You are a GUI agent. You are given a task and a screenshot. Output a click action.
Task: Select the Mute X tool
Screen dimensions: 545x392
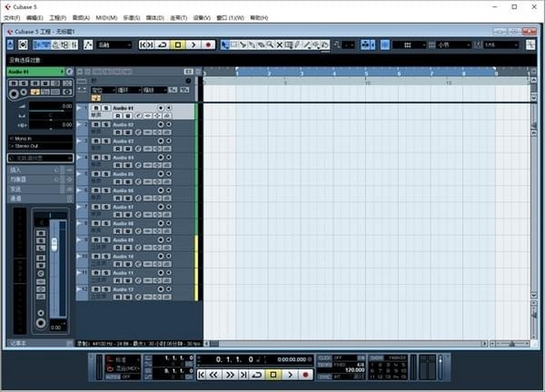(280, 45)
